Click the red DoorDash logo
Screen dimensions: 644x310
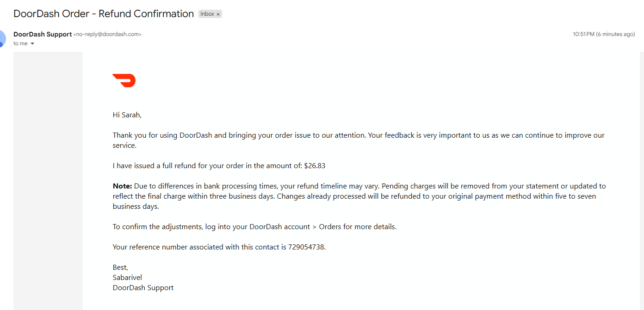pos(124,80)
